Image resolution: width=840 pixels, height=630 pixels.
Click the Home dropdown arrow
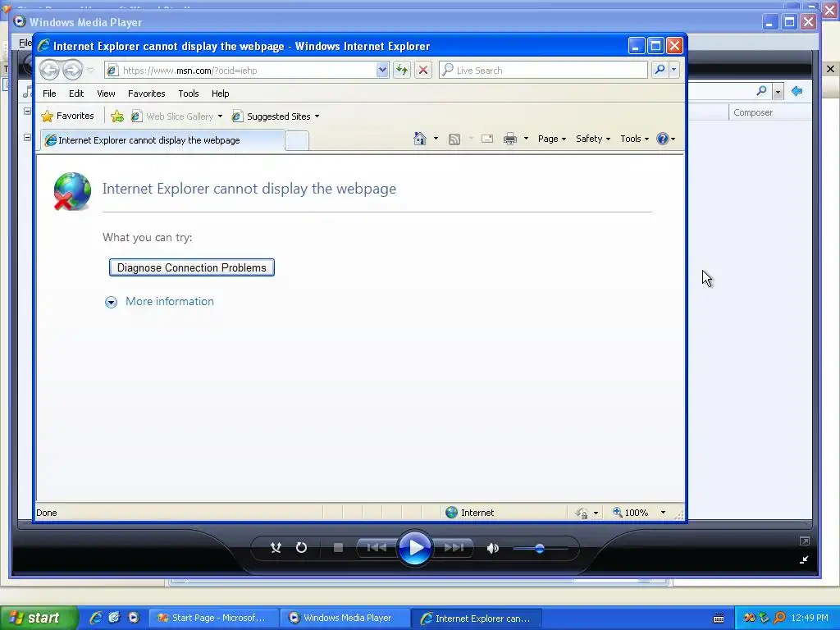[x=436, y=139]
